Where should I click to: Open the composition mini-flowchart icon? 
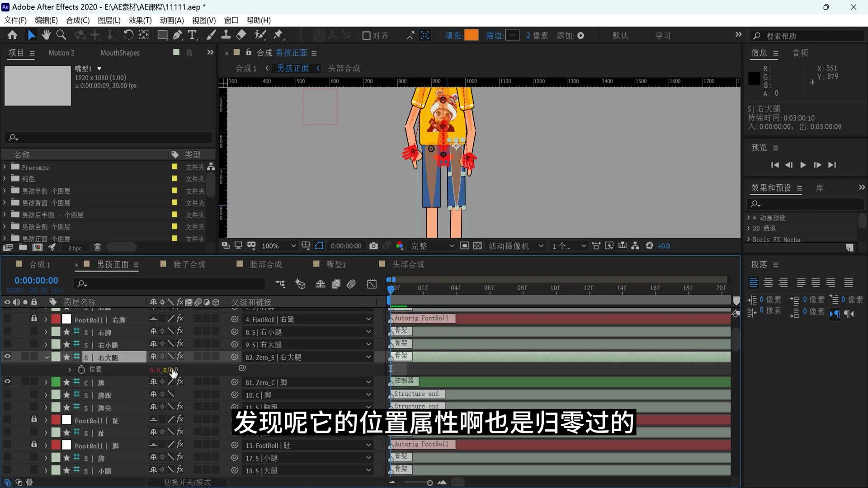280,284
